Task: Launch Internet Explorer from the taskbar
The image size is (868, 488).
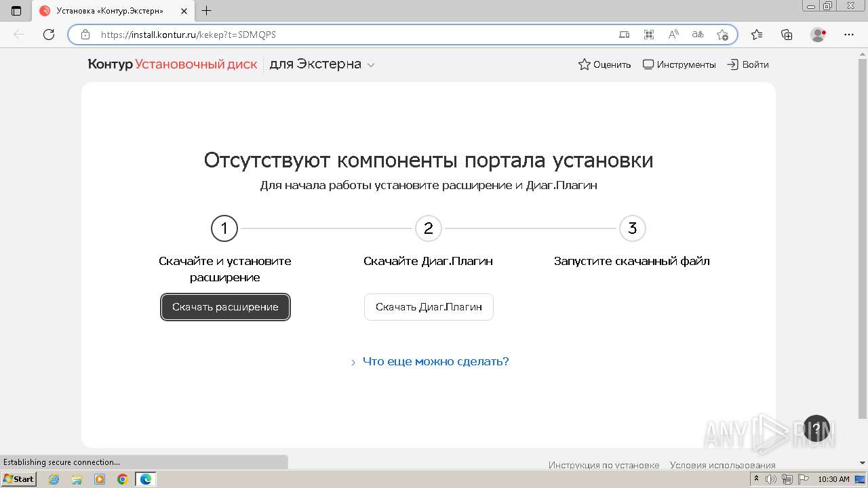Action: [54, 479]
